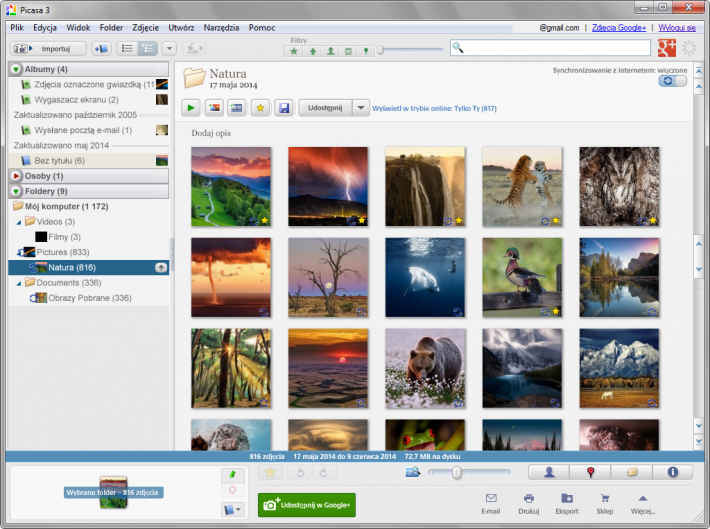Click the Importuj import button
This screenshot has height=529, width=710.
click(48, 48)
